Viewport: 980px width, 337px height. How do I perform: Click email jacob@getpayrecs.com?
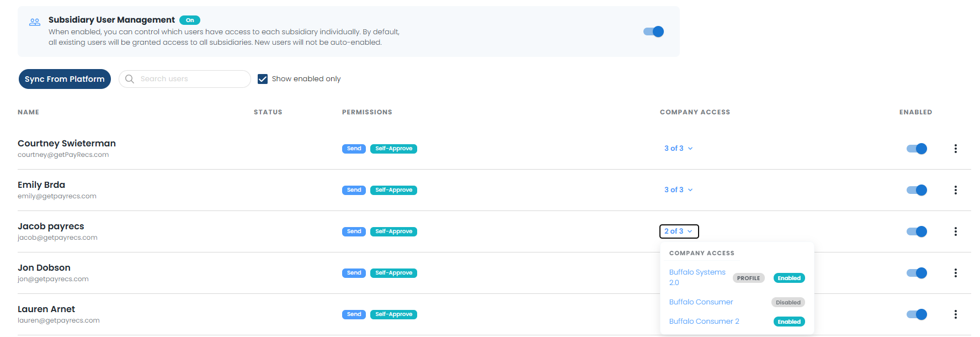coord(57,238)
